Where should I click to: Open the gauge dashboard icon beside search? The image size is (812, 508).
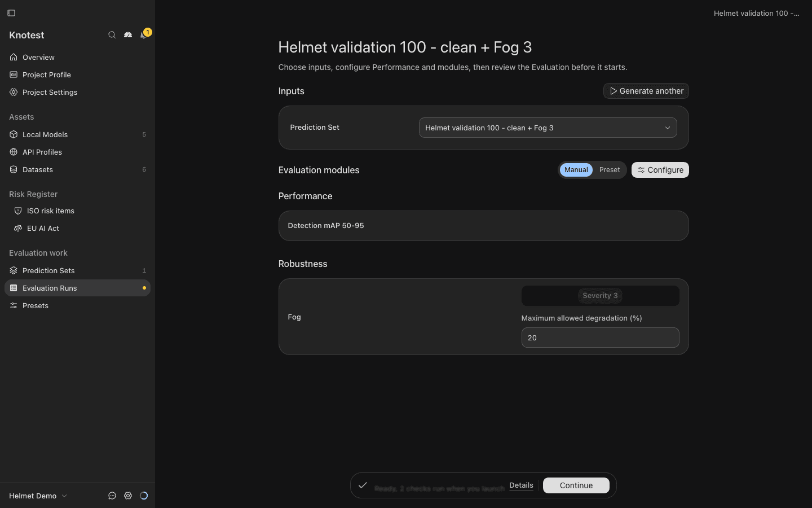[x=128, y=35]
